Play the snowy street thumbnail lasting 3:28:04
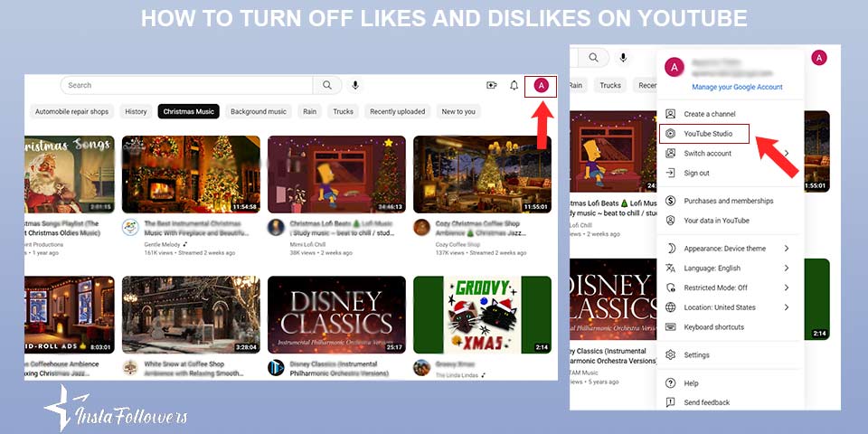 tap(191, 315)
